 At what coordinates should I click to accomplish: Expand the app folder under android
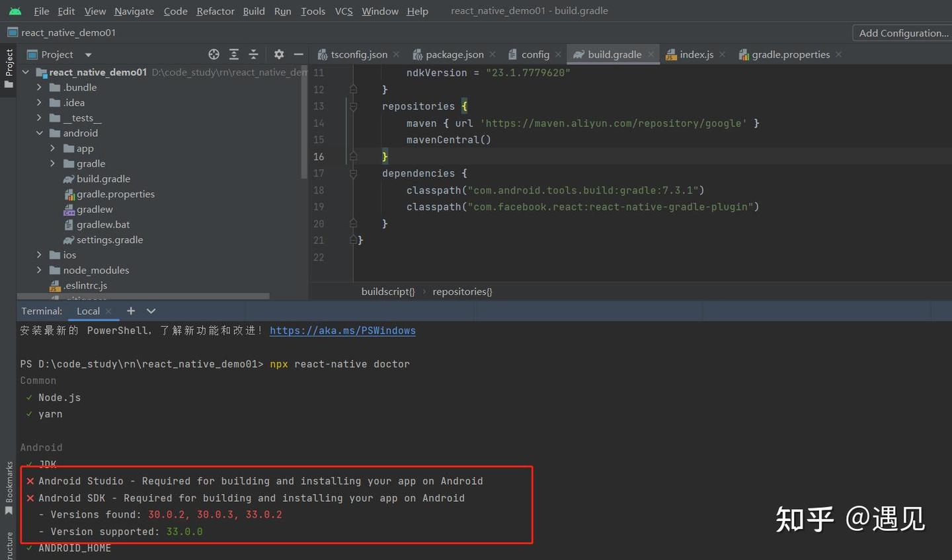54,148
